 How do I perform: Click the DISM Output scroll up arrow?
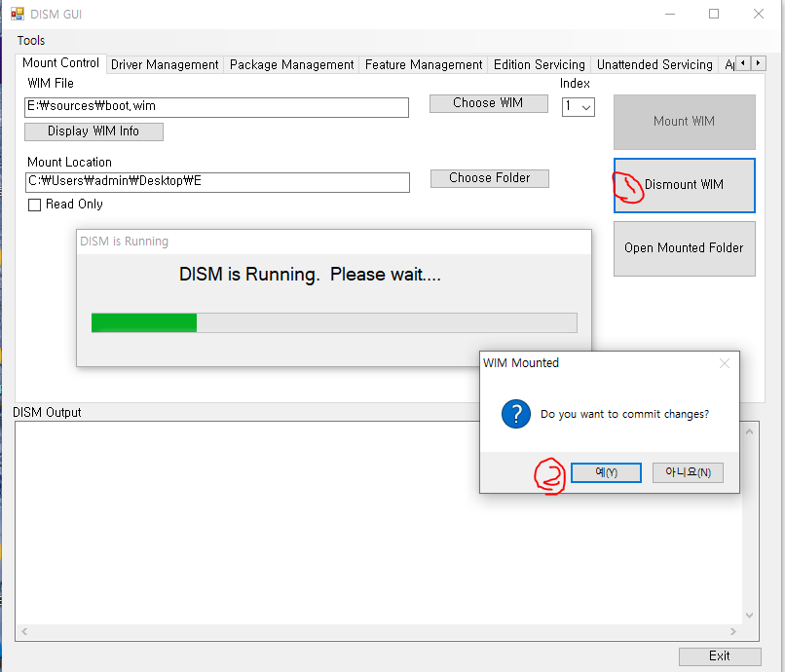pyautogui.click(x=750, y=431)
